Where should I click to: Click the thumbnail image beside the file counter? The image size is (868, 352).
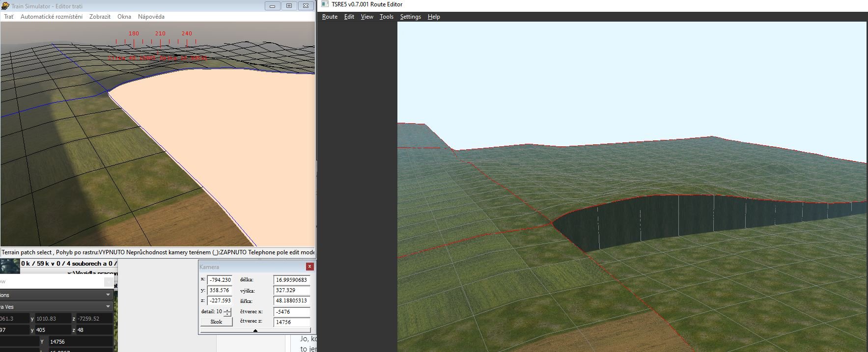click(x=10, y=266)
